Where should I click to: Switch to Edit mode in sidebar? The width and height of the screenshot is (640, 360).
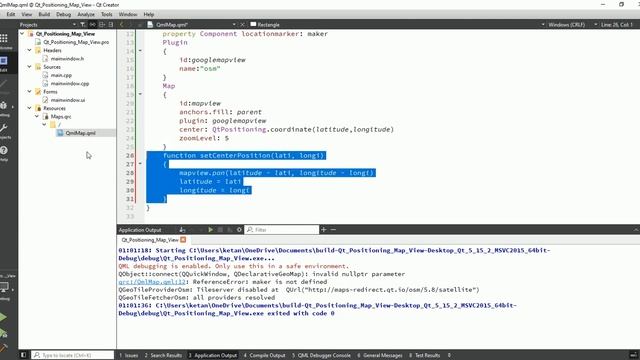pos(4,63)
